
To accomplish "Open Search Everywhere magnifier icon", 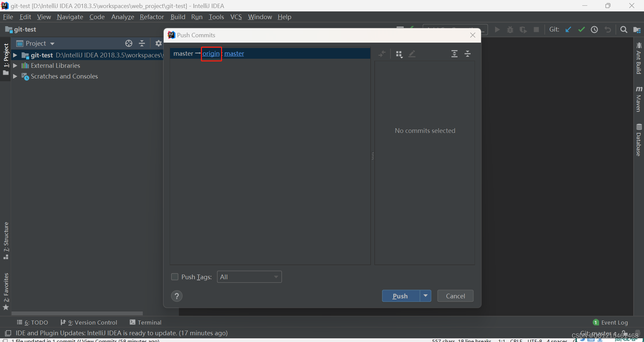I will [624, 30].
